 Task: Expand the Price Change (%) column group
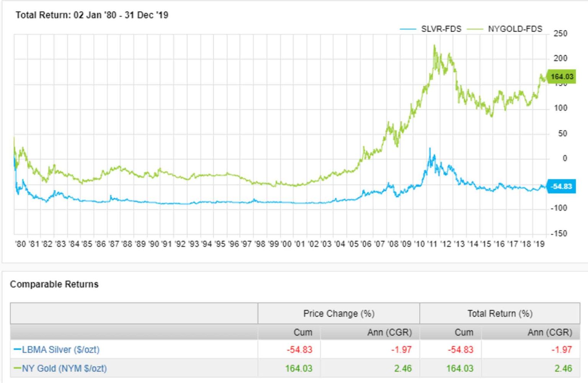point(339,313)
